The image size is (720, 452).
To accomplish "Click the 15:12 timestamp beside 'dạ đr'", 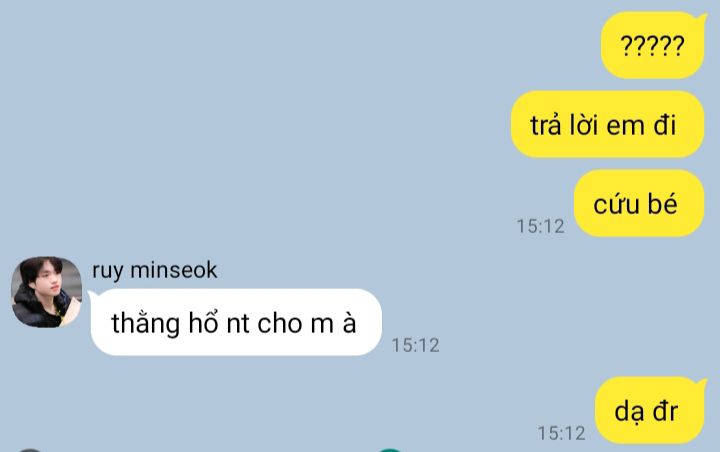I will [562, 433].
